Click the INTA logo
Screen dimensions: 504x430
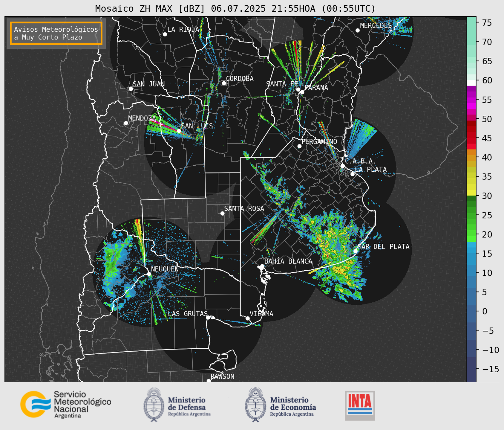click(360, 405)
